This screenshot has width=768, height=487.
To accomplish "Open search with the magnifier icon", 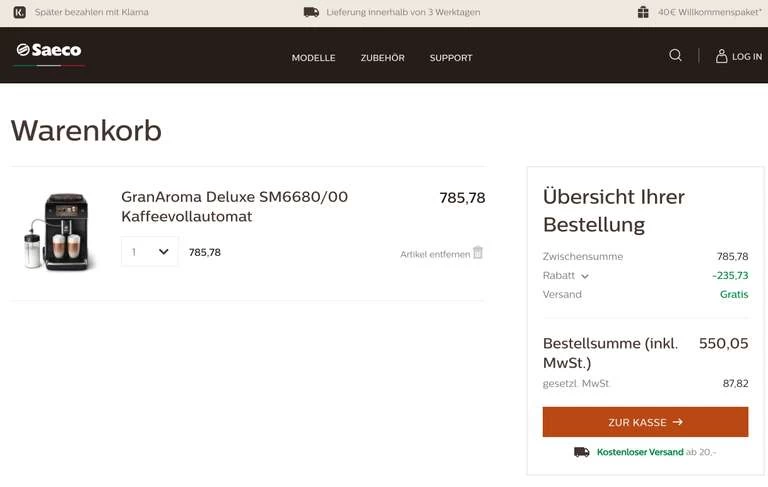I will pos(675,56).
